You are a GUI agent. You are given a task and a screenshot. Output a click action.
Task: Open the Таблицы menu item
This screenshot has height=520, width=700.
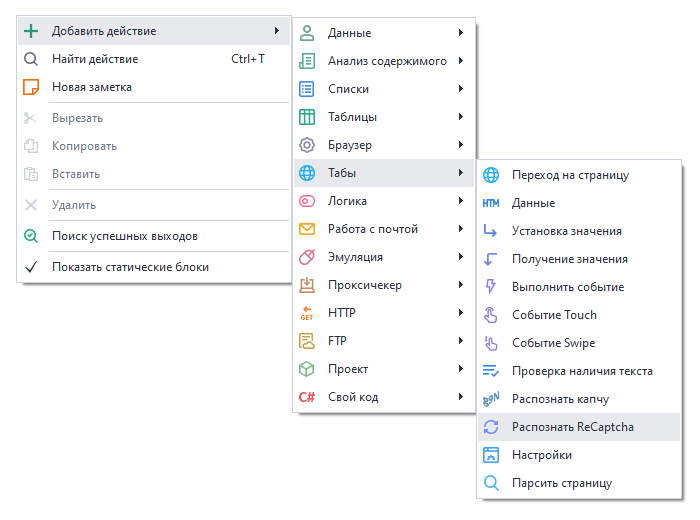[x=352, y=117]
